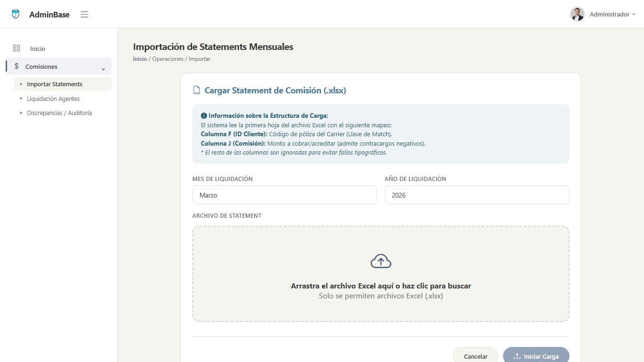This screenshot has height=362, width=644.
Task: Click the 'ARCHIVO DE STATEMENT' label
Action: [227, 216]
